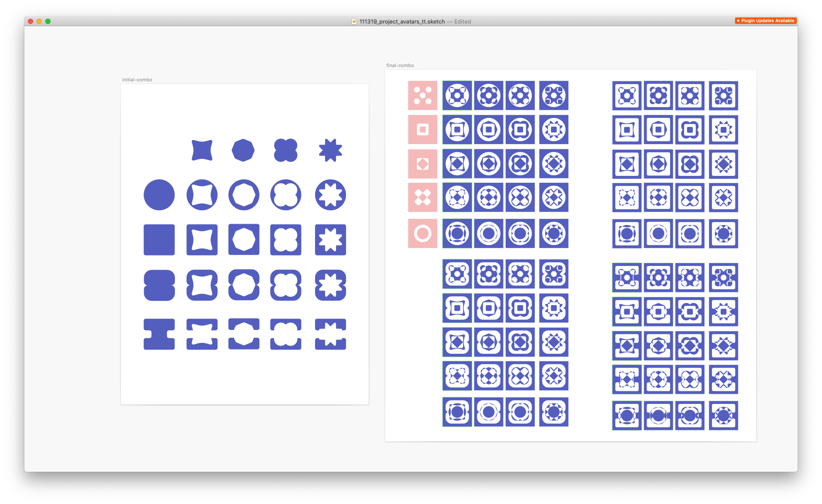Select I-beam shape with heptagon cutout

tap(244, 334)
